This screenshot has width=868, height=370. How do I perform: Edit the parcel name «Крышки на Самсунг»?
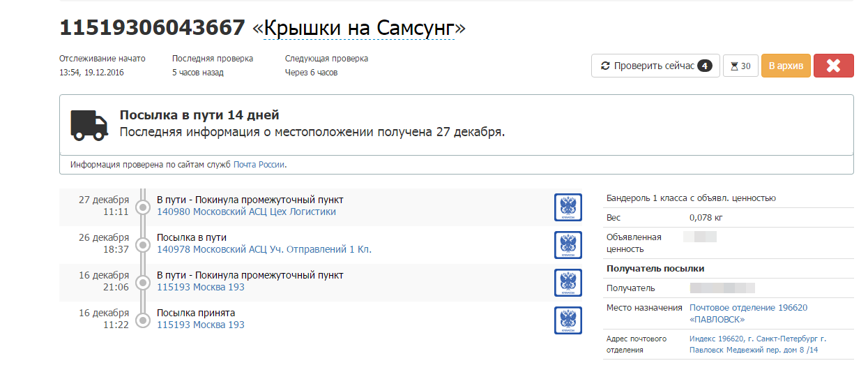pos(358,28)
